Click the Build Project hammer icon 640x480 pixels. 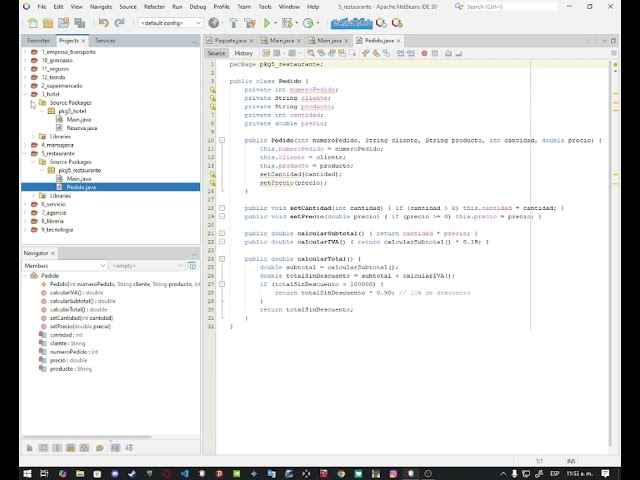pyautogui.click(x=233, y=23)
